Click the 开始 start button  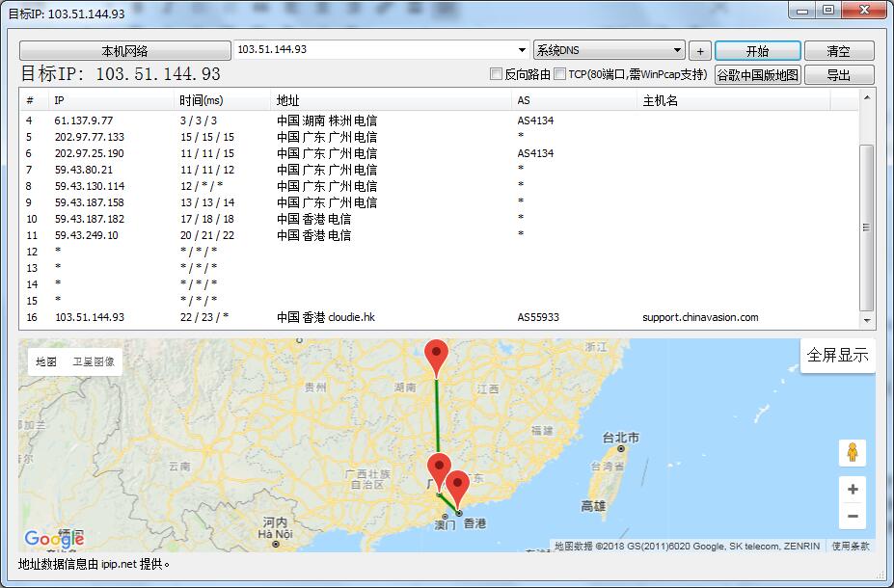757,51
